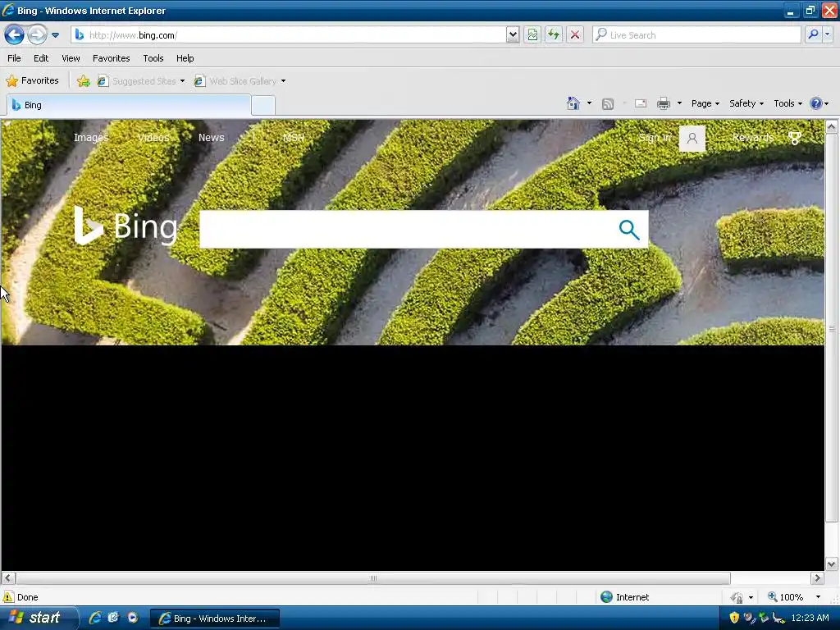Click horizontal scrollbar right arrow
The height and width of the screenshot is (630, 840).
click(817, 578)
